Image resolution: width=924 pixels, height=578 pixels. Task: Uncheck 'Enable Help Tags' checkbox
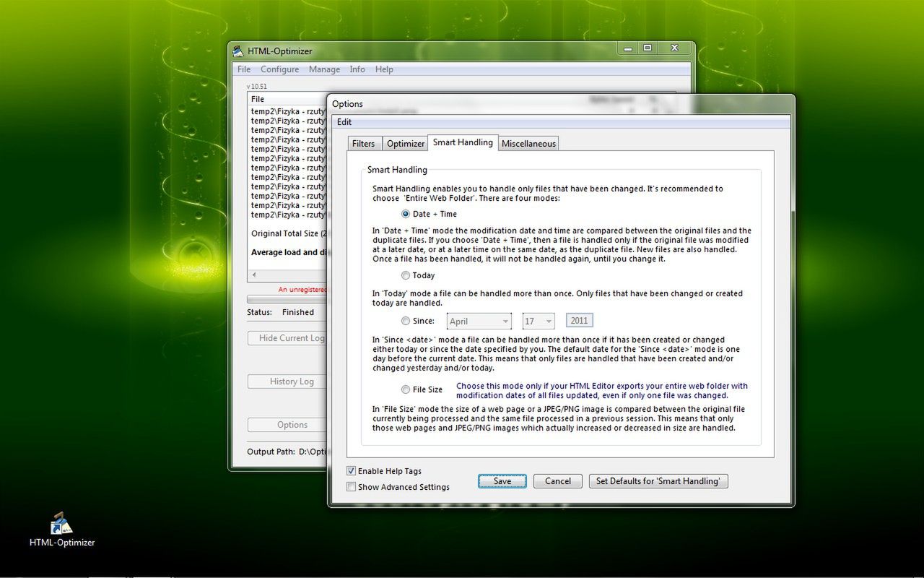[352, 471]
